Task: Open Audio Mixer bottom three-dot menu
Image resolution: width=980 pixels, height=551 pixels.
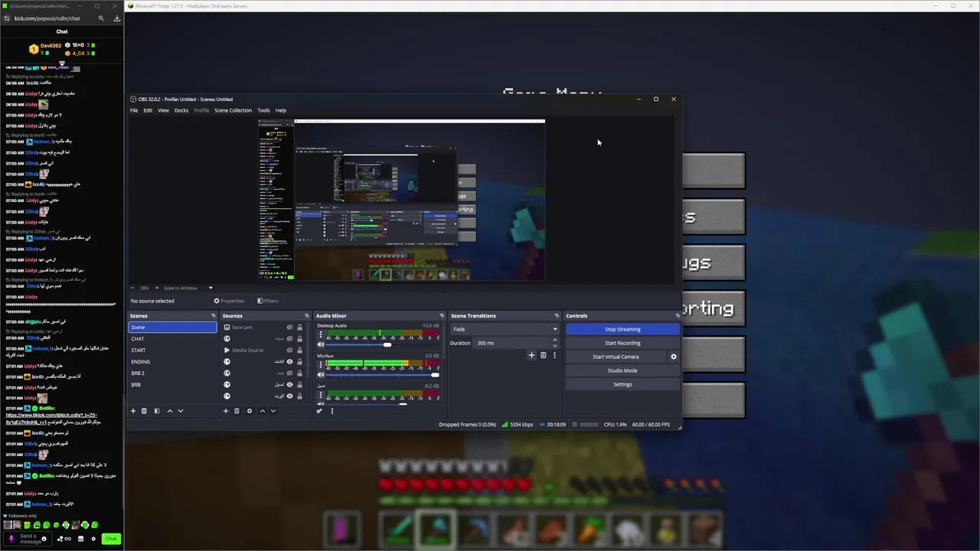Action: coord(332,411)
